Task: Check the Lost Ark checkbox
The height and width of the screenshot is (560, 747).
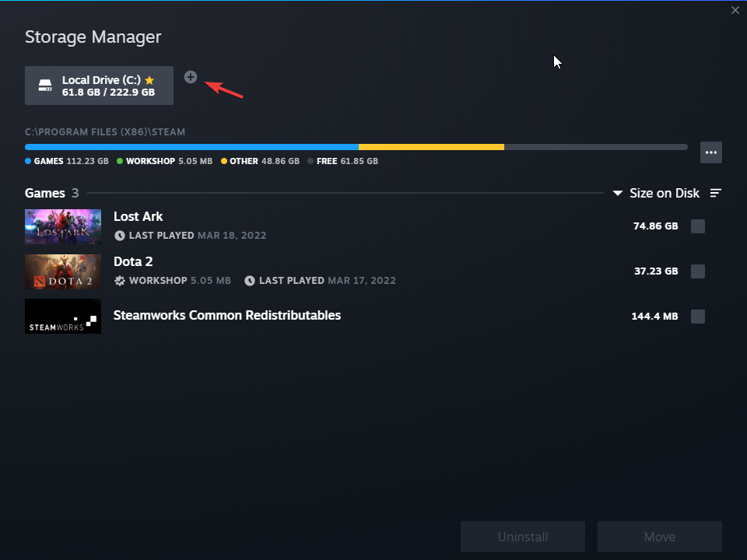Action: pos(698,226)
